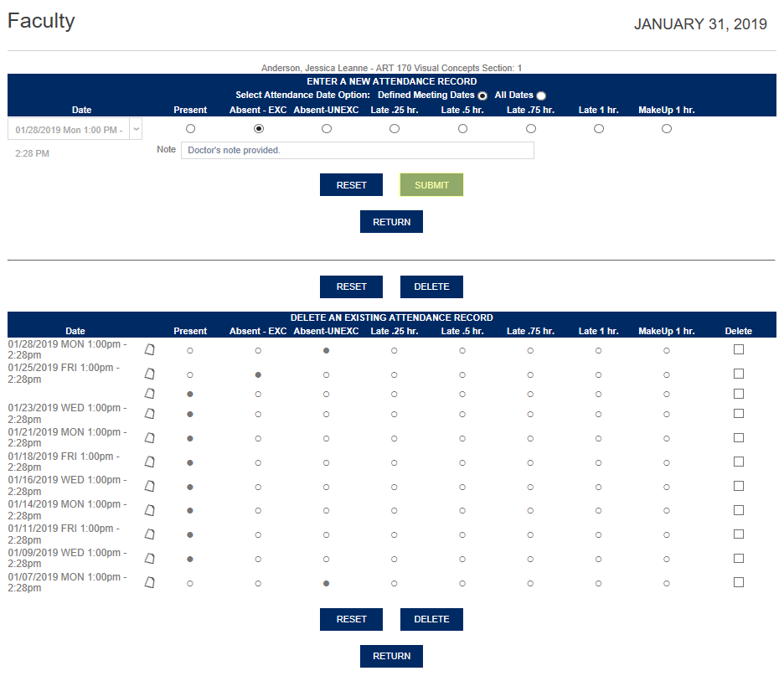Select Defined Meeting Dates option

482,95
